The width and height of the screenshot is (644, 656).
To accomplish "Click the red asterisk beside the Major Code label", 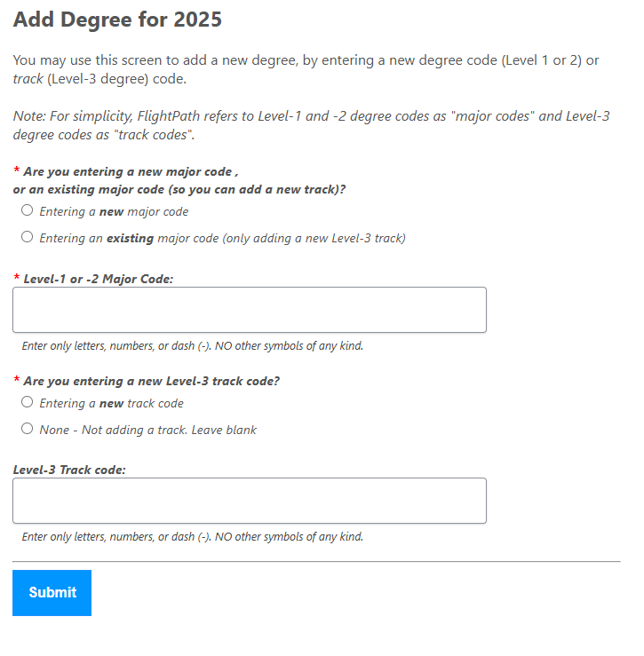I will point(17,280).
